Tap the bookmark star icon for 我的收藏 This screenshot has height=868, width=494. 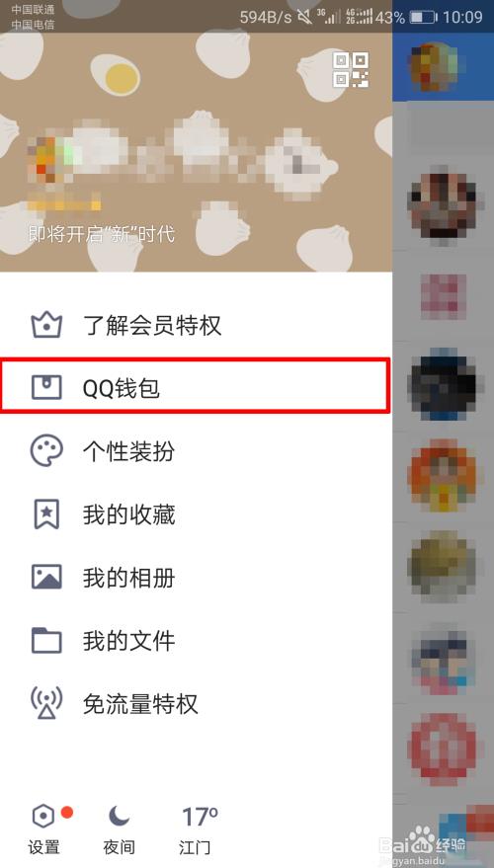click(x=46, y=514)
